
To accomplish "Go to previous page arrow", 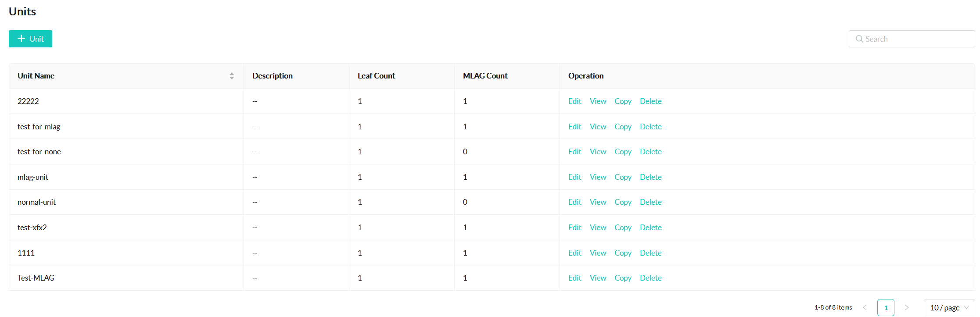I will click(x=865, y=308).
